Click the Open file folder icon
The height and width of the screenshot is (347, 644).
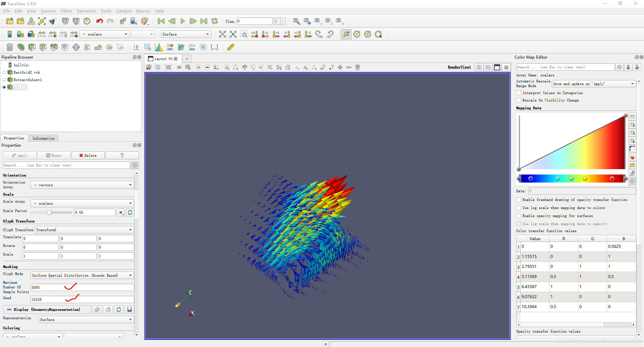point(10,21)
